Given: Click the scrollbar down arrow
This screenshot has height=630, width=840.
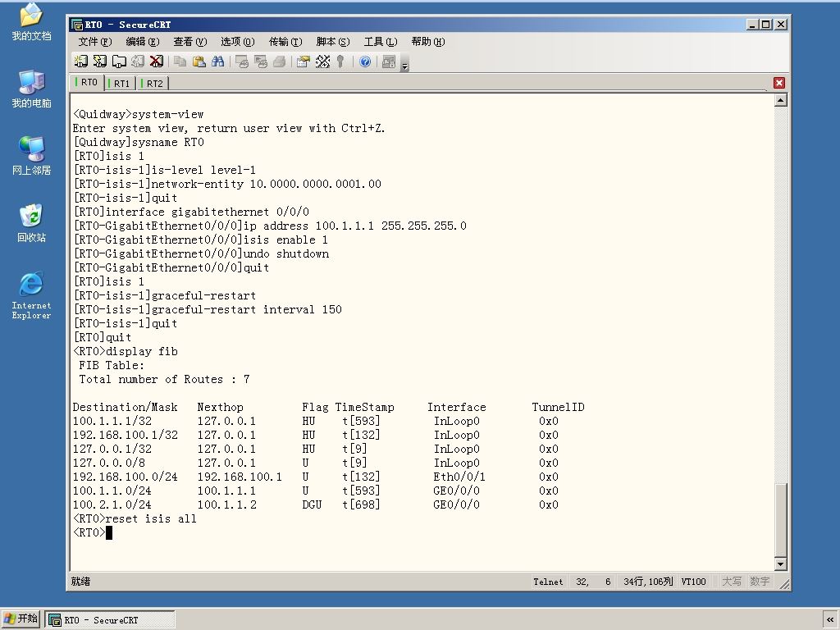Looking at the screenshot, I should coord(781,564).
